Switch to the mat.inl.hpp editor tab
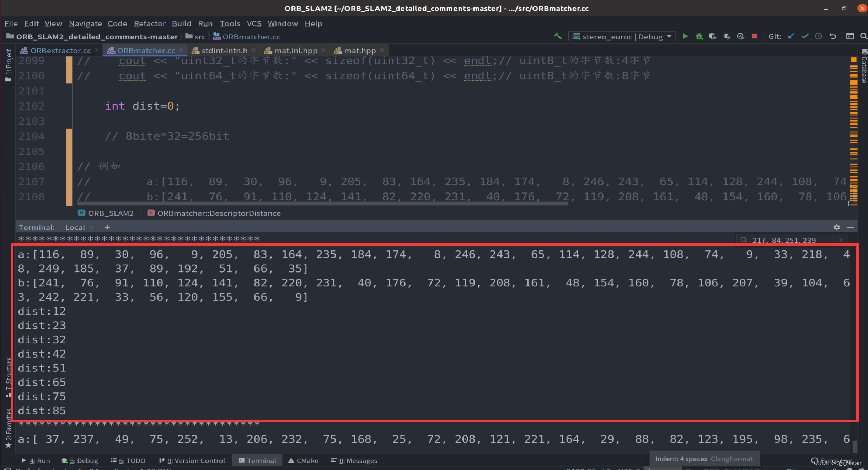The height and width of the screenshot is (470, 868). coord(295,51)
